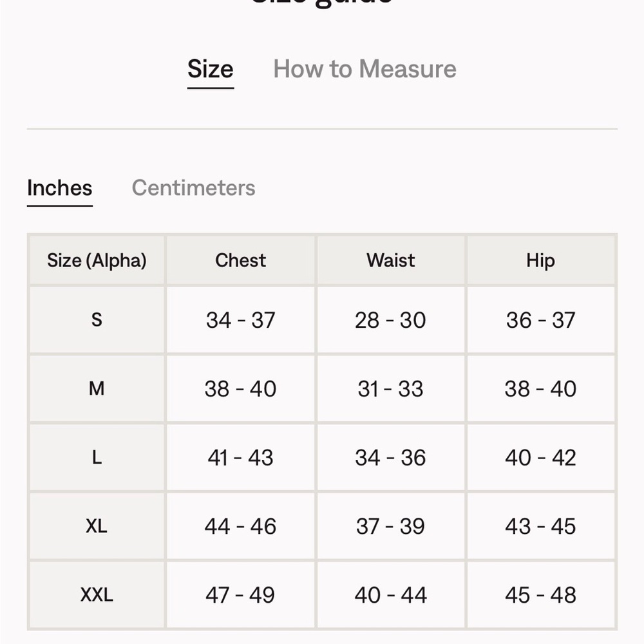
Task: Click the Hip column header
Action: point(541,260)
